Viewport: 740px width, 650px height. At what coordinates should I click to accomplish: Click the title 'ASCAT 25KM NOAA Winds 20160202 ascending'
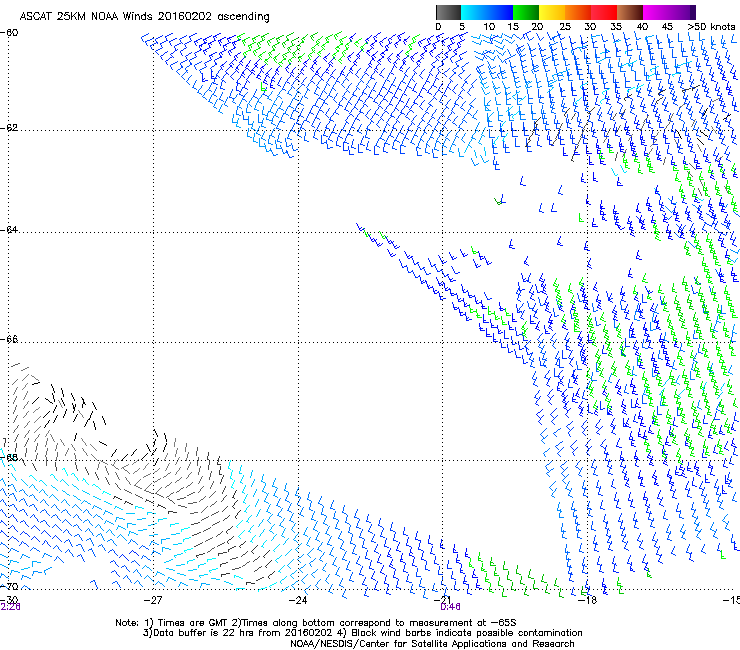(144, 17)
